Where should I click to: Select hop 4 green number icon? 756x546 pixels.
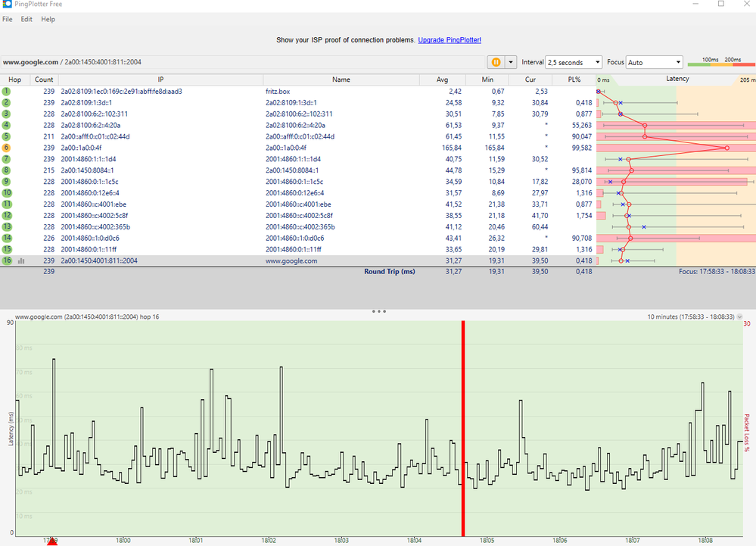click(6, 126)
